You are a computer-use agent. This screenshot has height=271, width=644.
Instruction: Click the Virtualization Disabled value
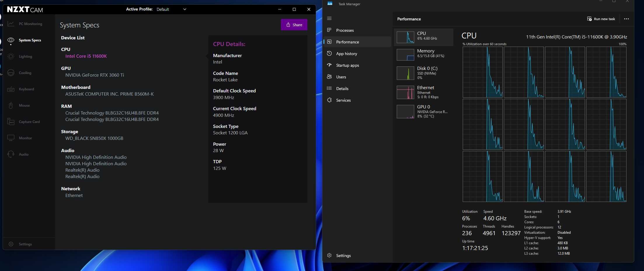point(564,233)
